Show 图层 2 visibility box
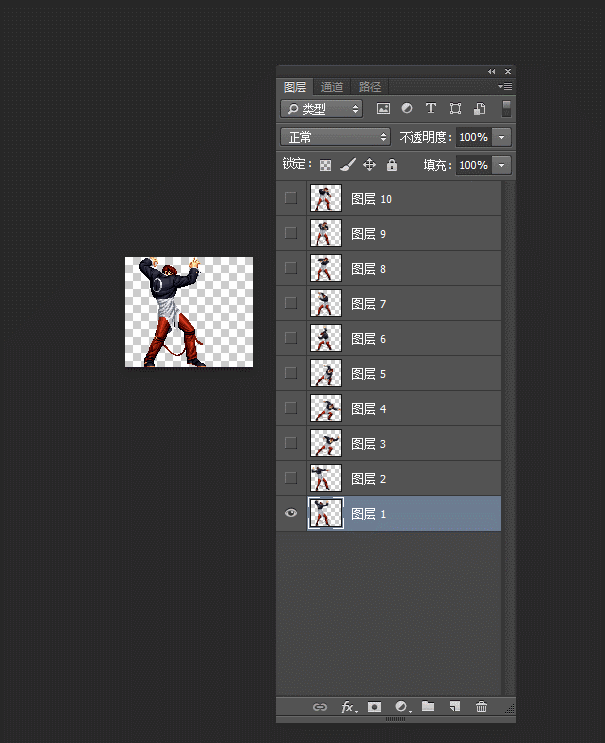 point(291,479)
